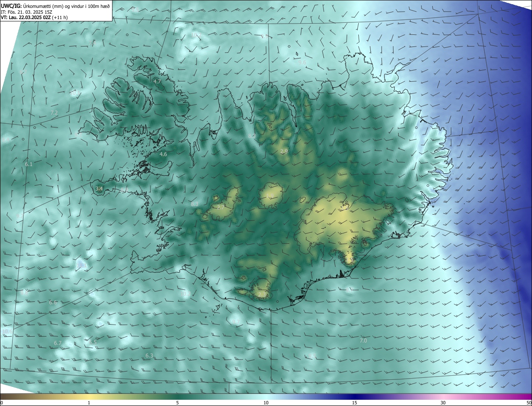Click the 6.1 value label over the ocean

(x=29, y=164)
